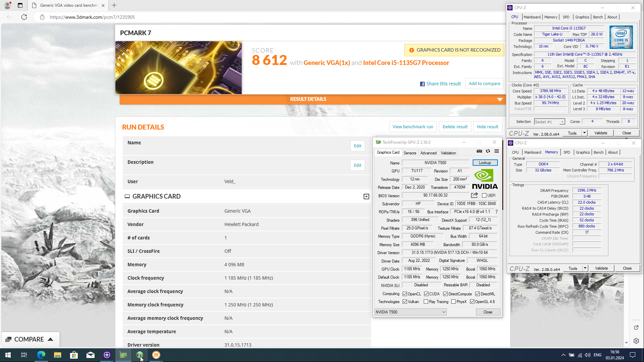Click the Bus Interface question mark icon

(x=496, y=212)
